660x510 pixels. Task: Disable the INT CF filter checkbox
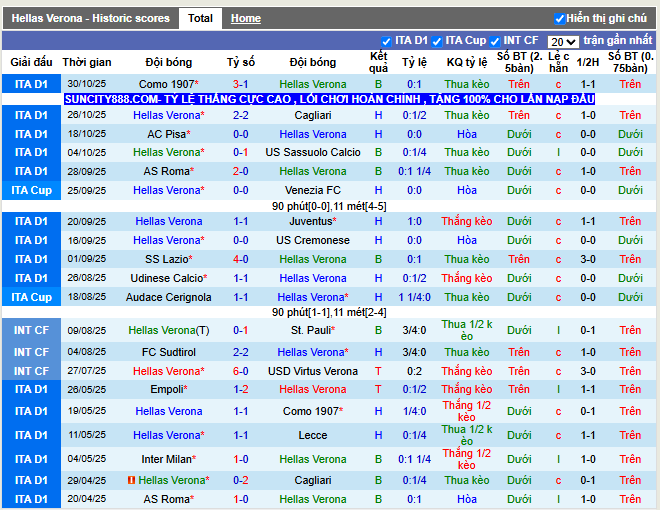click(495, 41)
